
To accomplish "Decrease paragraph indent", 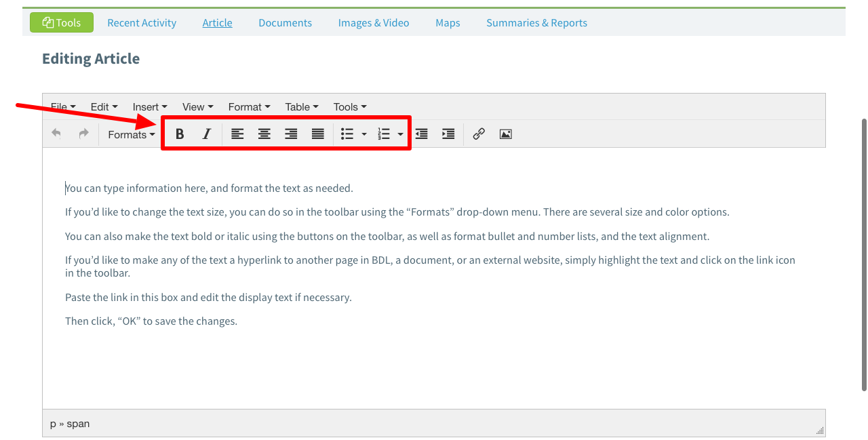I will coord(422,134).
